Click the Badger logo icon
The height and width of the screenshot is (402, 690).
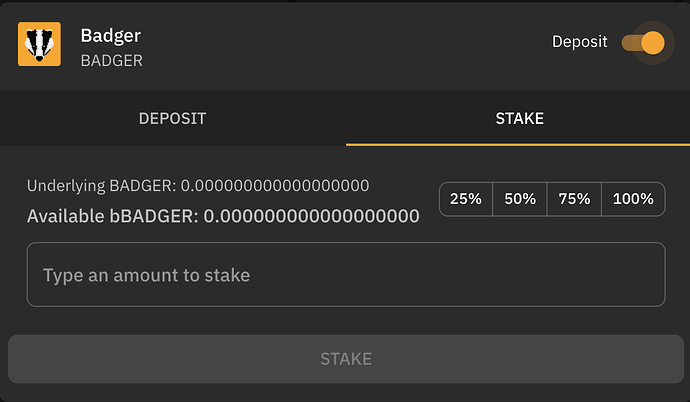pos(39,44)
